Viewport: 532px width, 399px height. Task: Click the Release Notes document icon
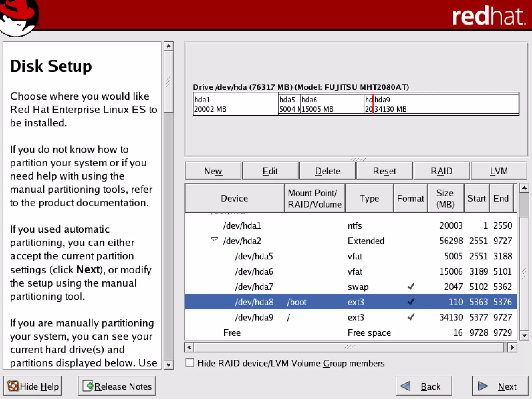tap(88, 386)
